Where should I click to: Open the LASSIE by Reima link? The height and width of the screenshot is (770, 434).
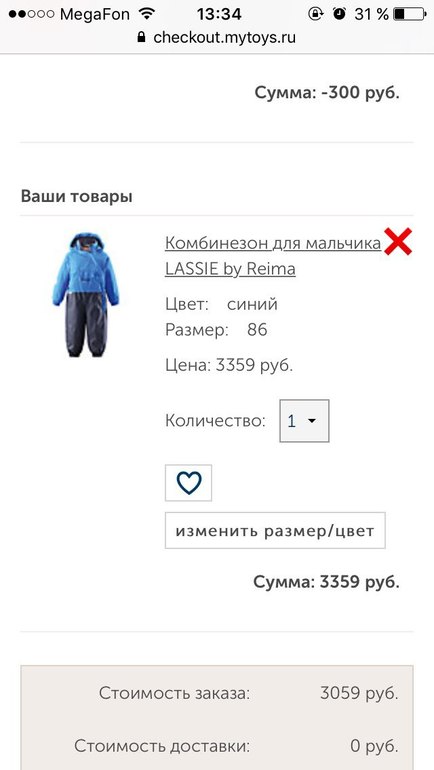pyautogui.click(x=230, y=269)
